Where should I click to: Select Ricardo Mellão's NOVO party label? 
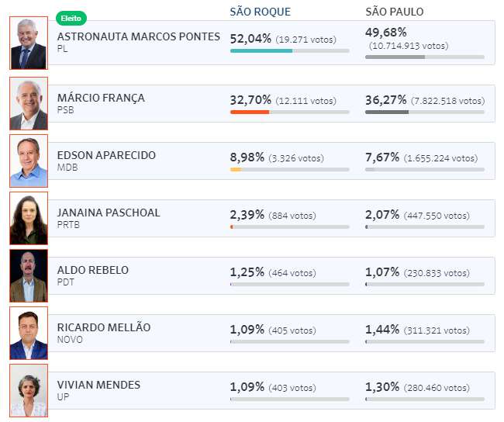pos(70,339)
